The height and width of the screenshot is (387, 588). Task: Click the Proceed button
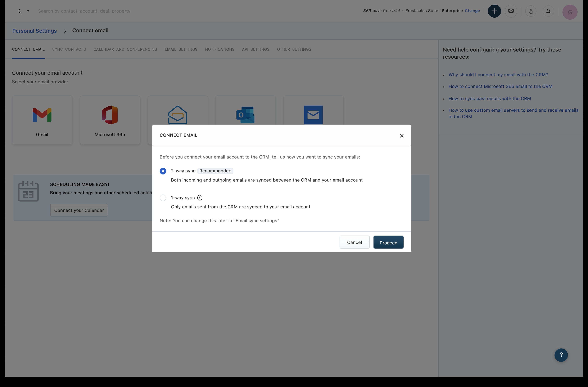click(388, 242)
